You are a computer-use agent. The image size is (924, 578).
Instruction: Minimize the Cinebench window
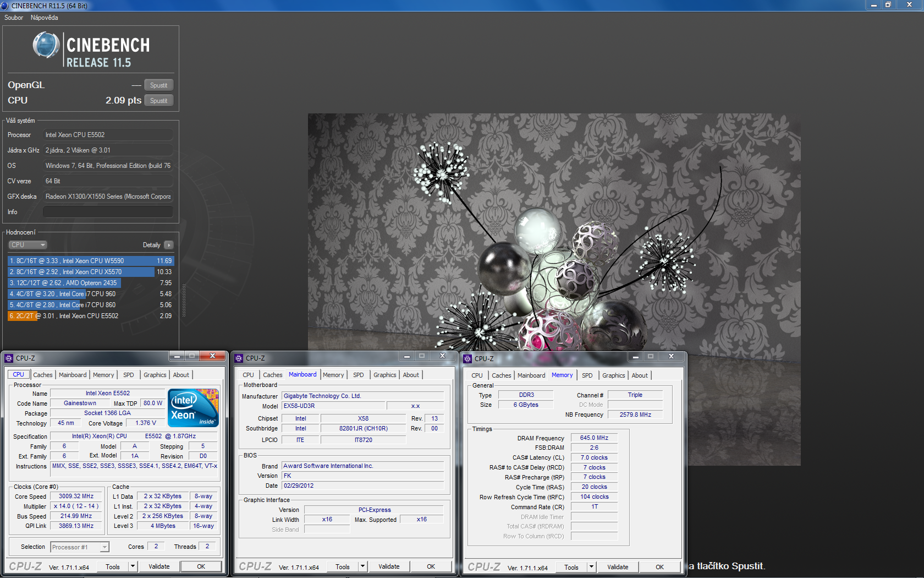click(x=873, y=5)
